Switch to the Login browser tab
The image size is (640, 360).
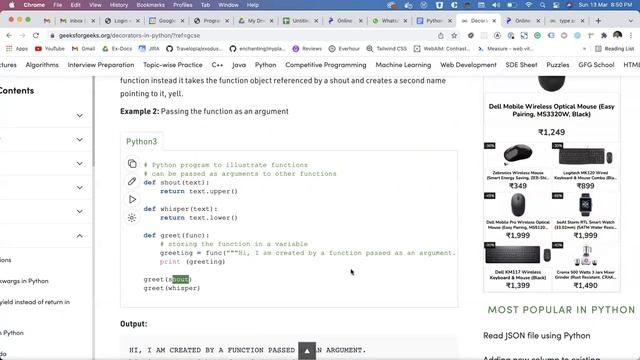click(x=122, y=20)
